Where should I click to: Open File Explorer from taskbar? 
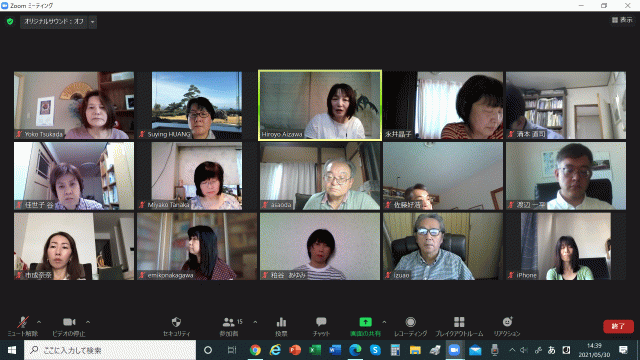click(x=415, y=350)
